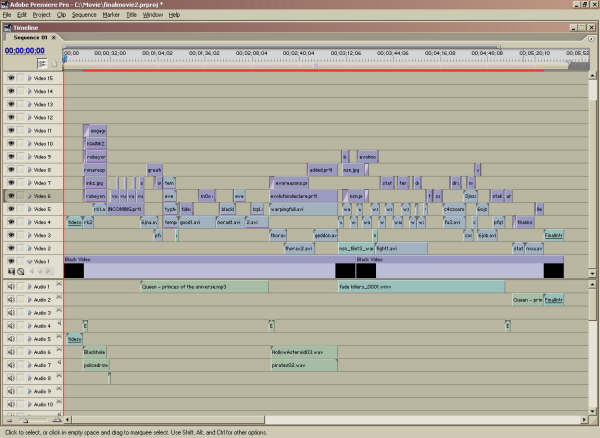Select the evolutiondeclare.prtl clip on Video 6
Image resolution: width=600 pixels, height=438 pixels.
coord(303,196)
